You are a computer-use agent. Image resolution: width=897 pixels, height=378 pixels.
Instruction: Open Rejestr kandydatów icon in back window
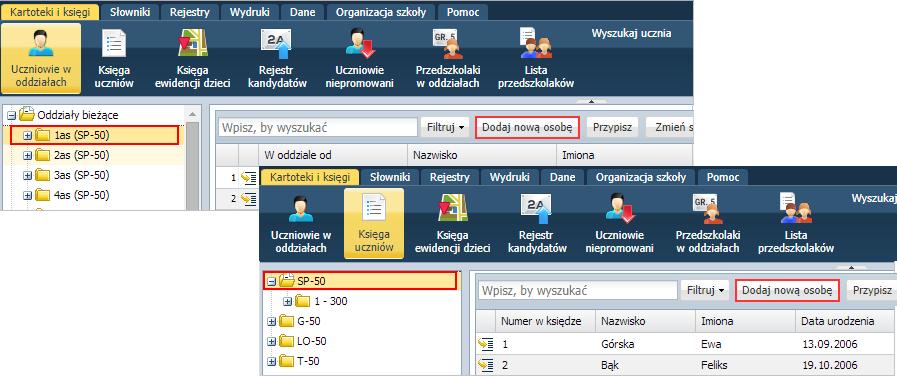pyautogui.click(x=276, y=58)
